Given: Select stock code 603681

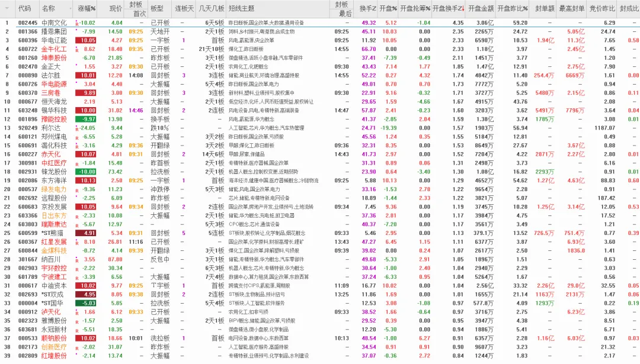Looking at the screenshot, I should point(28,329).
